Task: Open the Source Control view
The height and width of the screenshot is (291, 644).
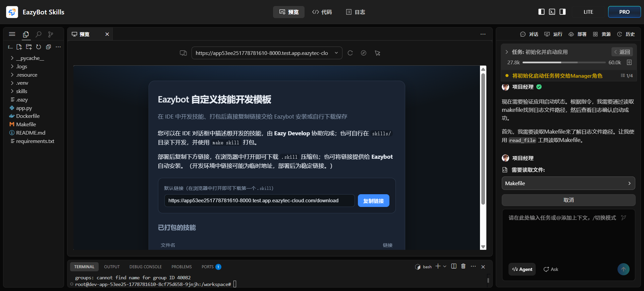Action: (x=51, y=34)
